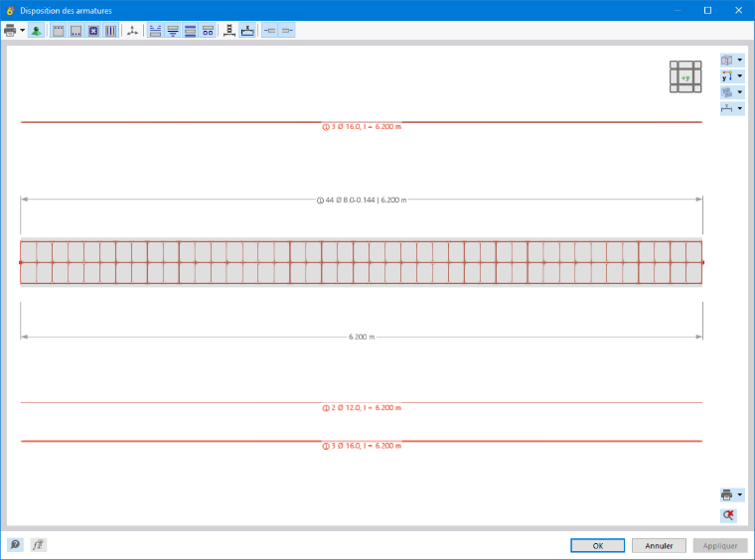Click the printer icon in the top toolbar

[x=10, y=31]
